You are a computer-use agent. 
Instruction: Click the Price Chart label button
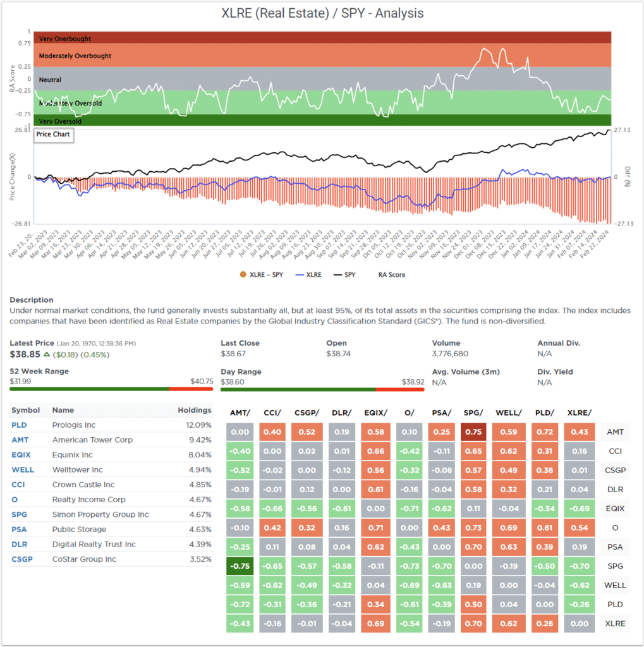point(54,135)
